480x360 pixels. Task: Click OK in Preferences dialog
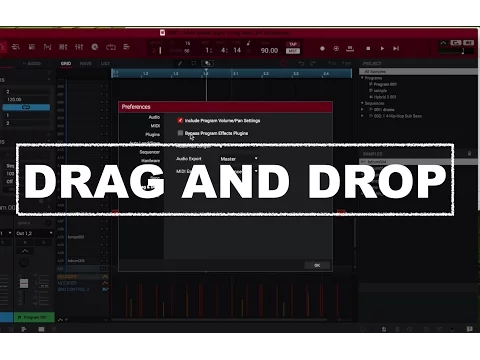click(x=317, y=265)
